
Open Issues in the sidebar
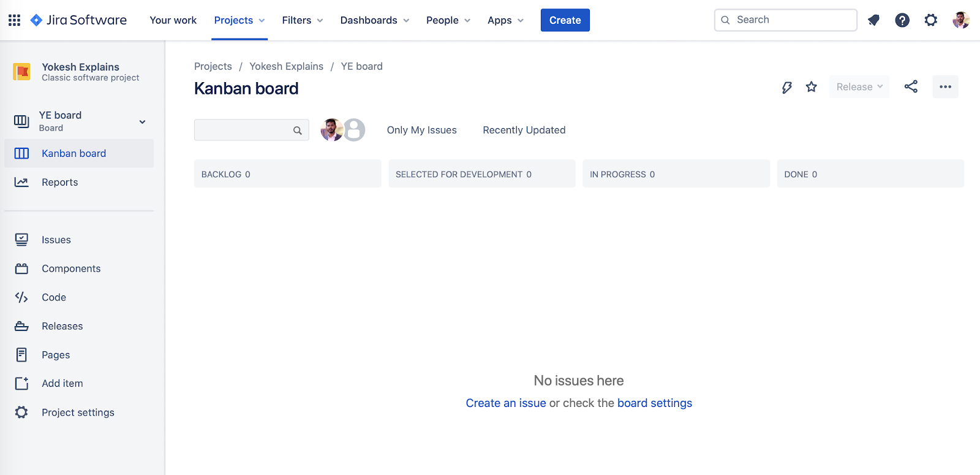pyautogui.click(x=79, y=240)
